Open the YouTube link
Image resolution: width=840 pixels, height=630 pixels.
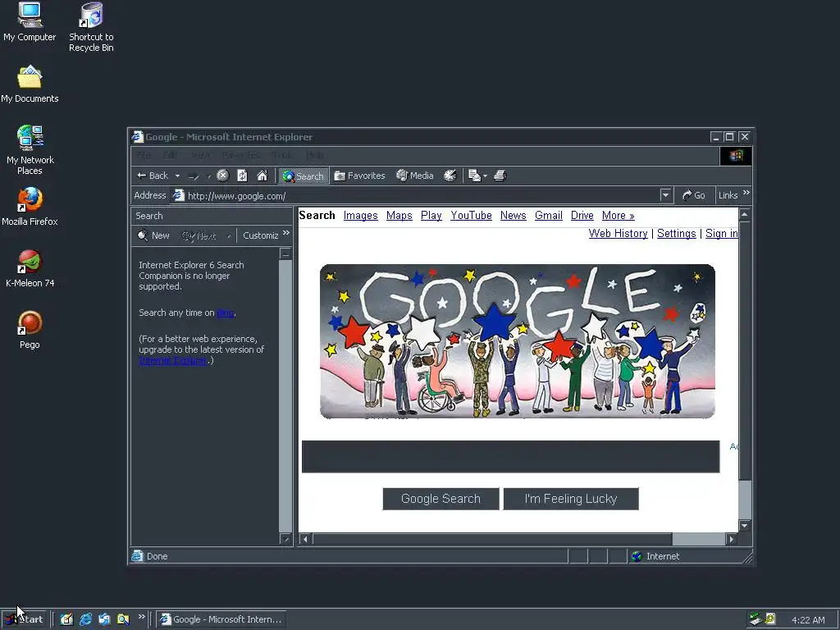point(471,216)
